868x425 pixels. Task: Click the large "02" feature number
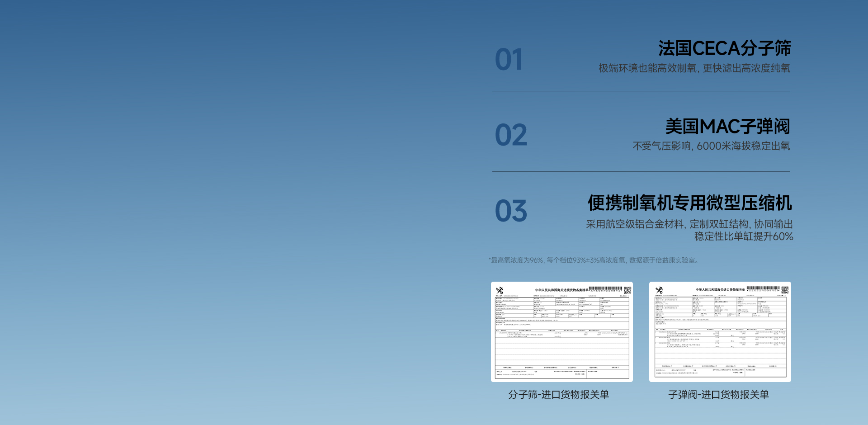pyautogui.click(x=511, y=135)
